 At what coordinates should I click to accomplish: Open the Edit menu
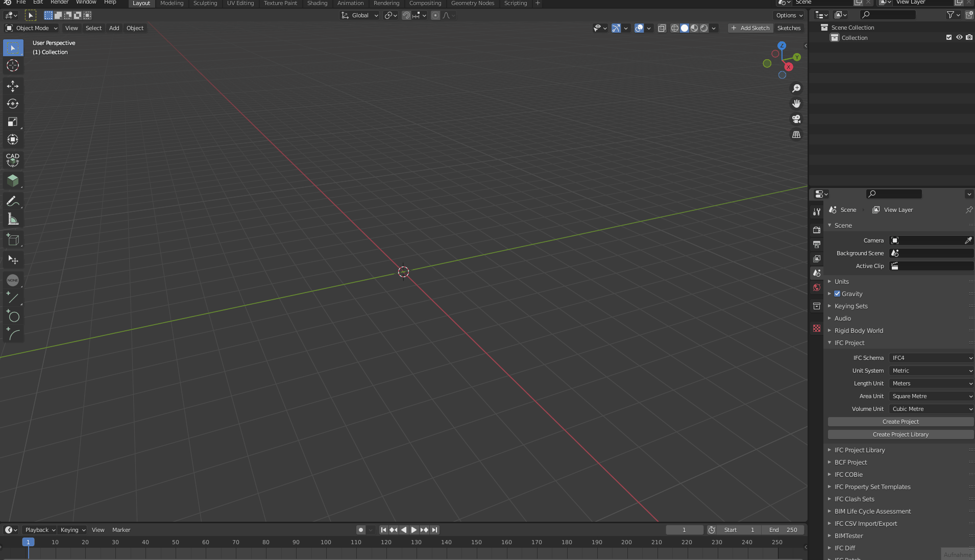click(x=38, y=2)
